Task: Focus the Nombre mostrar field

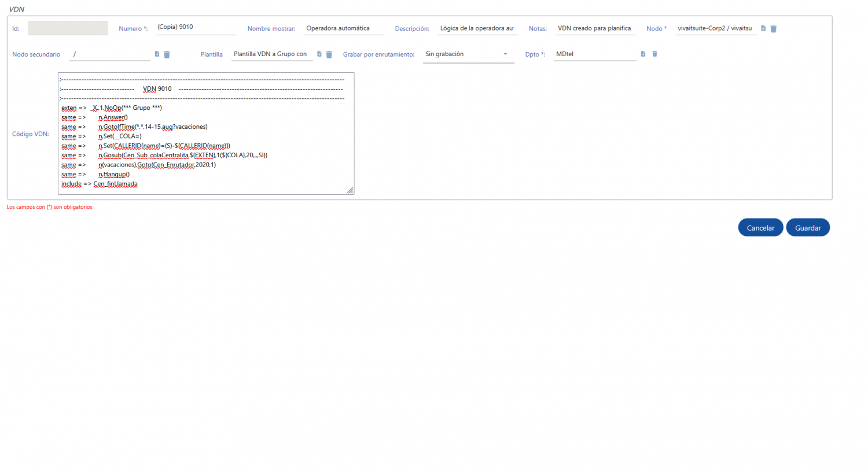Action: click(344, 28)
